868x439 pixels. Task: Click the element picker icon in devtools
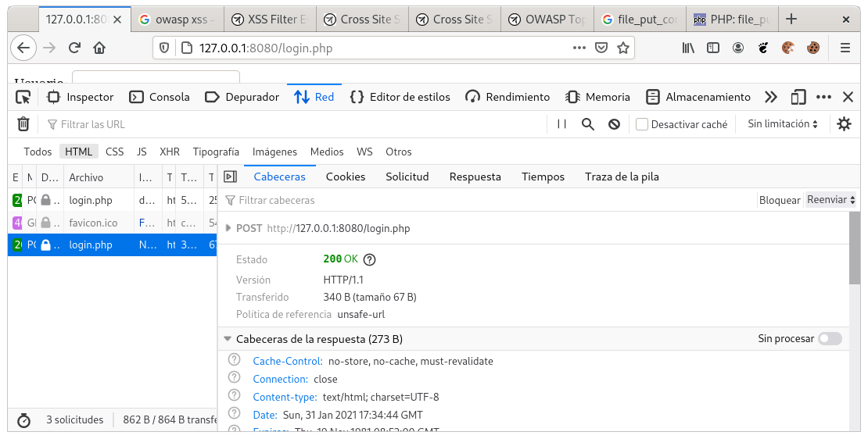click(23, 97)
